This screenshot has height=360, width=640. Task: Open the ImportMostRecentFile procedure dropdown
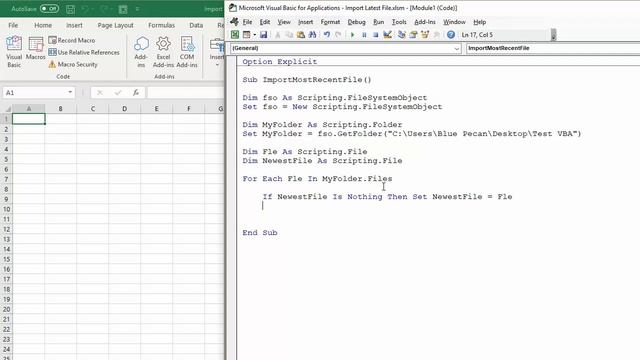tap(553, 48)
